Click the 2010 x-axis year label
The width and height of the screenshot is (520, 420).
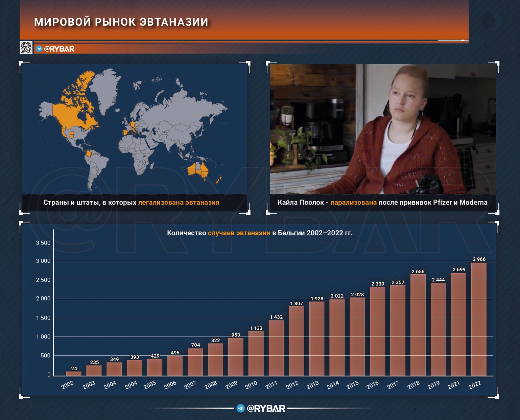pos(251,385)
